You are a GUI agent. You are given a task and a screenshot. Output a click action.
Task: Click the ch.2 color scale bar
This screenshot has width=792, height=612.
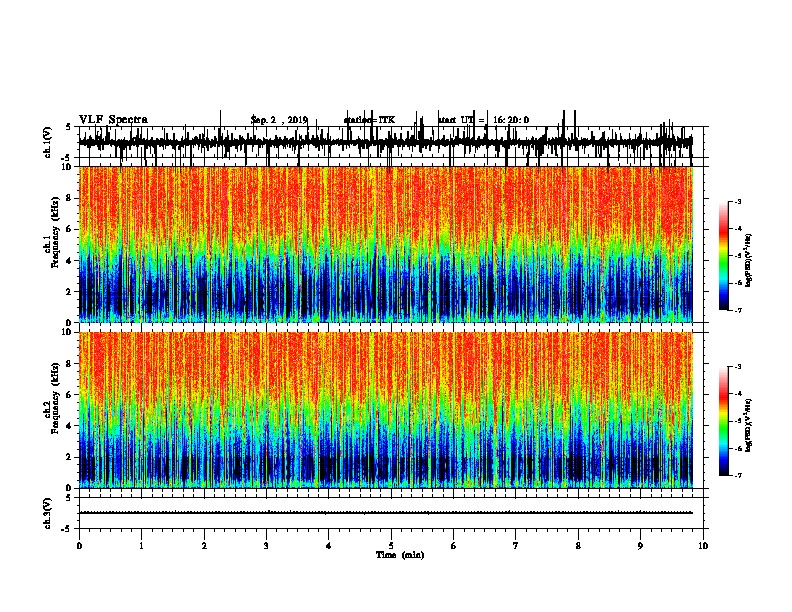723,421
